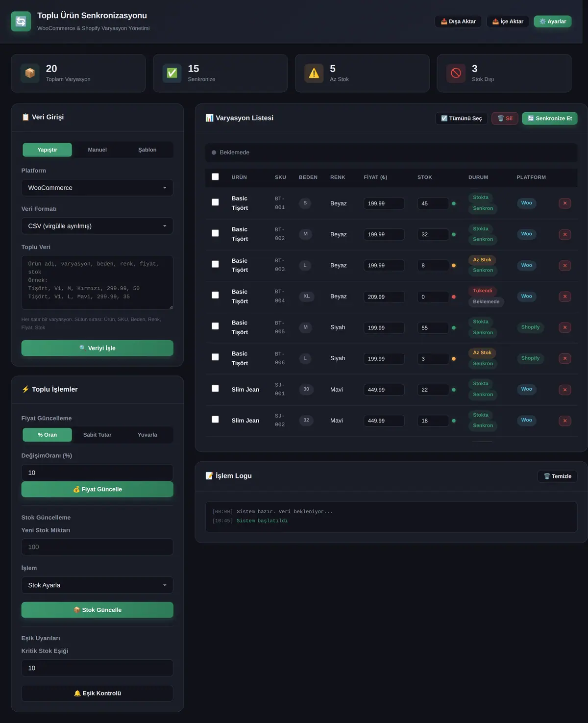Image resolution: width=588 pixels, height=723 pixels.
Task: Delete BT-004 XL Beyaz variation row
Action: click(565, 297)
